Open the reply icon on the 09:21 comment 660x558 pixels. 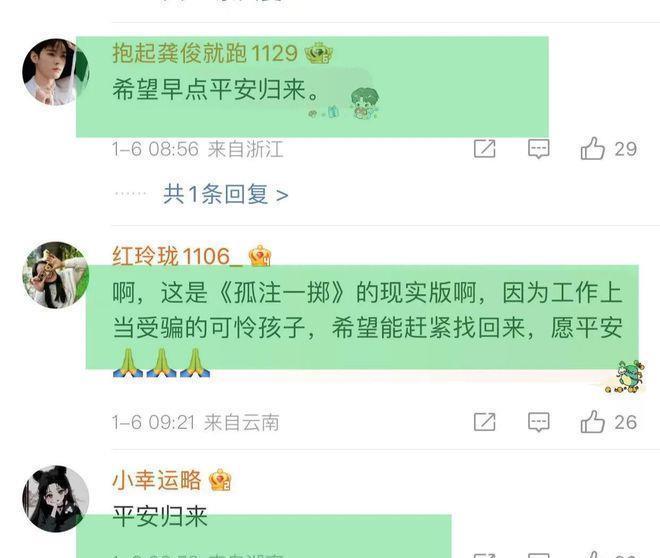pyautogui.click(x=538, y=422)
